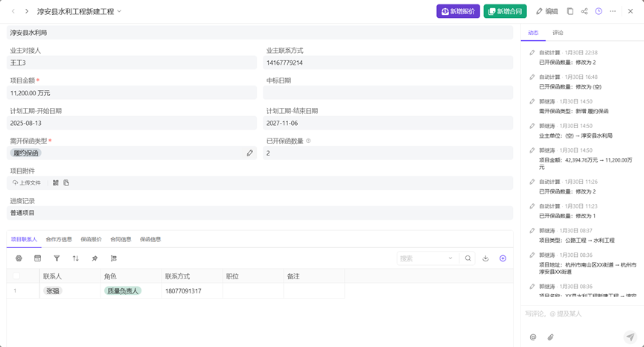Click the 上传文件 upload button

tap(27, 182)
